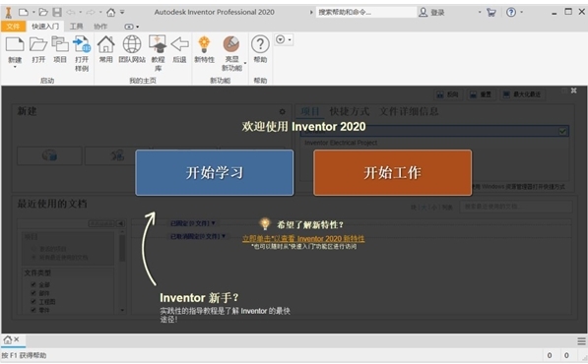Screen dimensions: 588x364
Task: Open the ribbon panel options dropdown right of 帮助
Action: [x=284, y=39]
